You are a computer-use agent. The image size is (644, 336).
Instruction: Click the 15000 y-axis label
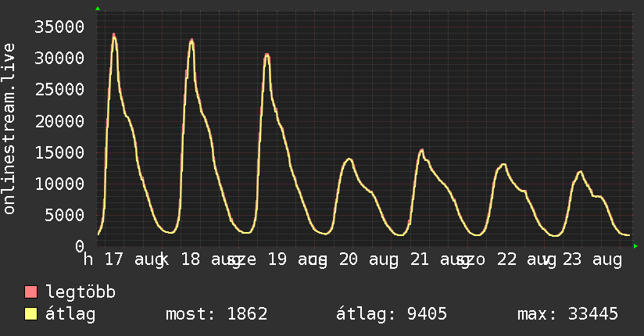(x=59, y=152)
